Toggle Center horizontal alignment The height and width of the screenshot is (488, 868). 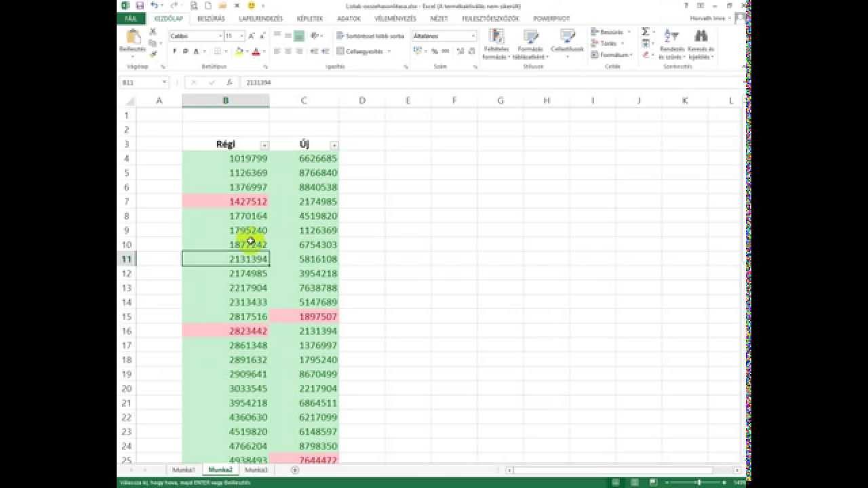(288, 52)
